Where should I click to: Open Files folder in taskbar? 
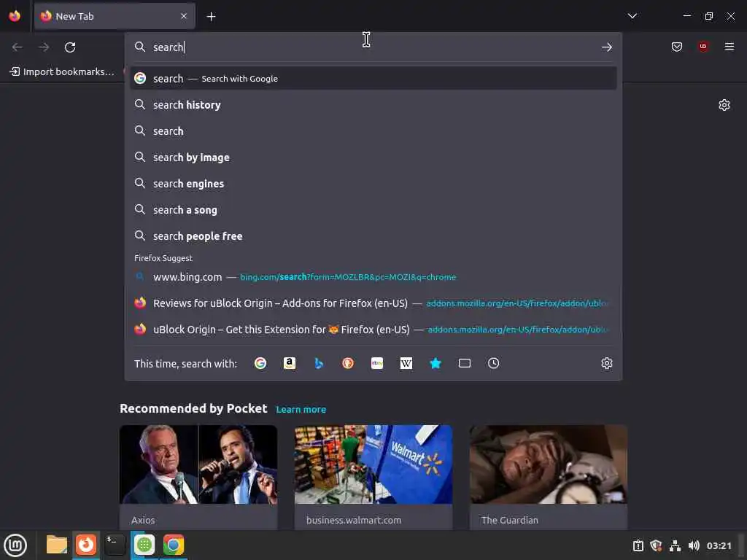click(57, 545)
